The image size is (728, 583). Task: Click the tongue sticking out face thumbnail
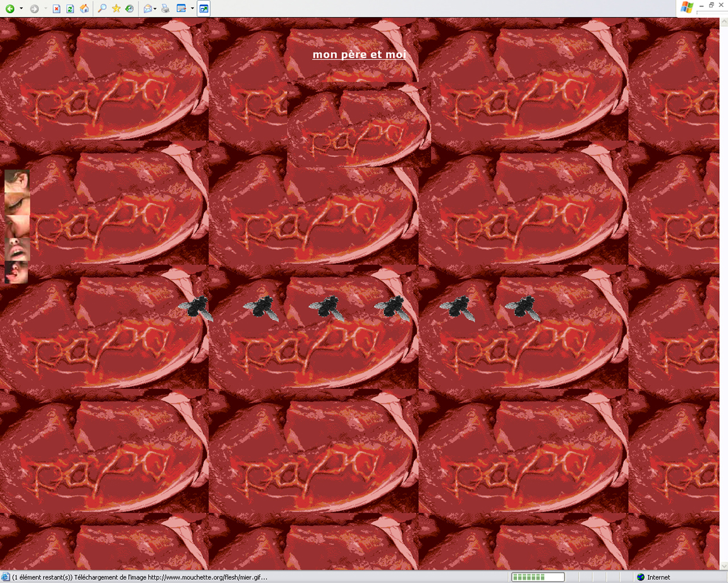(x=16, y=273)
